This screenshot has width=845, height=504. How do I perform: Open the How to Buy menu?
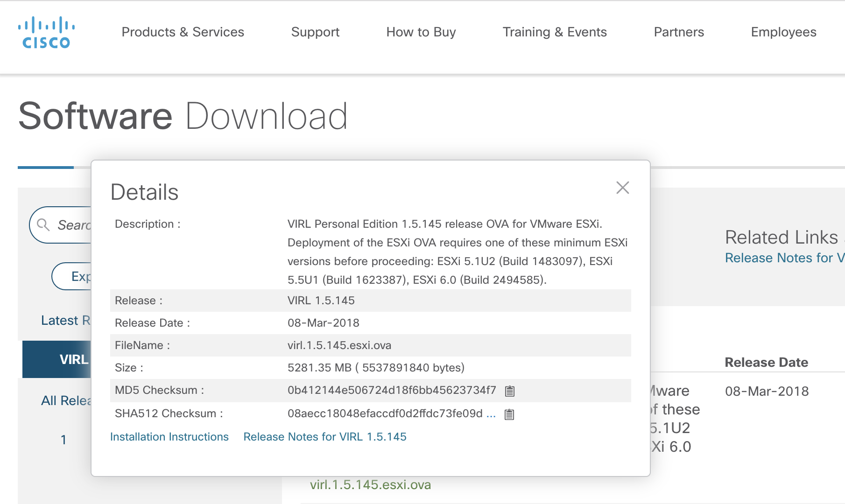pyautogui.click(x=421, y=32)
